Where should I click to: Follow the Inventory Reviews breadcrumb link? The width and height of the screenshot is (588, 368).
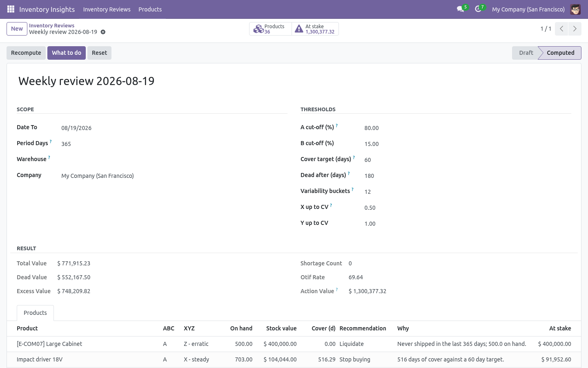pos(51,25)
